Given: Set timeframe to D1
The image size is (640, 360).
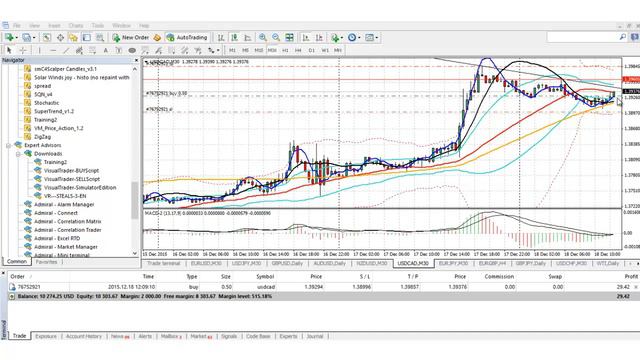Looking at the screenshot, I should point(311,50).
